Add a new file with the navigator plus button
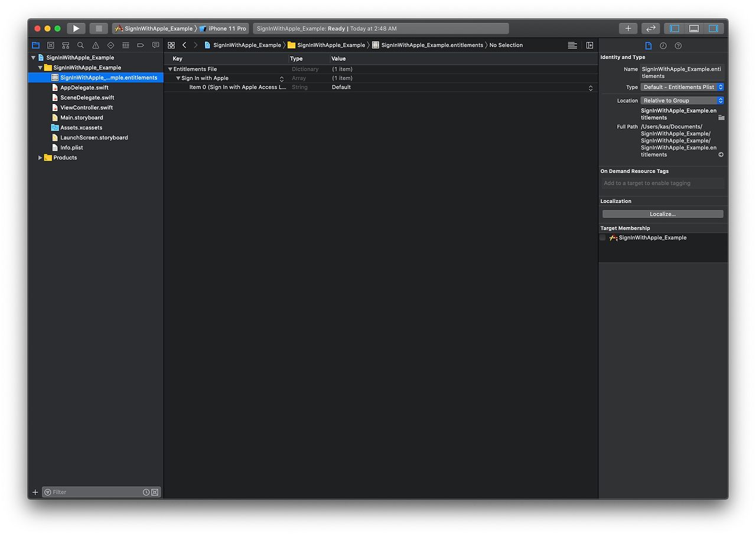756x536 pixels. (35, 492)
